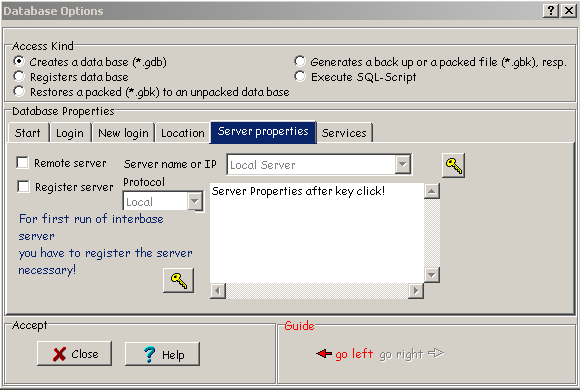Screen dimensions: 580x392
Task: Click the question mark title bar button
Action: (x=551, y=11)
